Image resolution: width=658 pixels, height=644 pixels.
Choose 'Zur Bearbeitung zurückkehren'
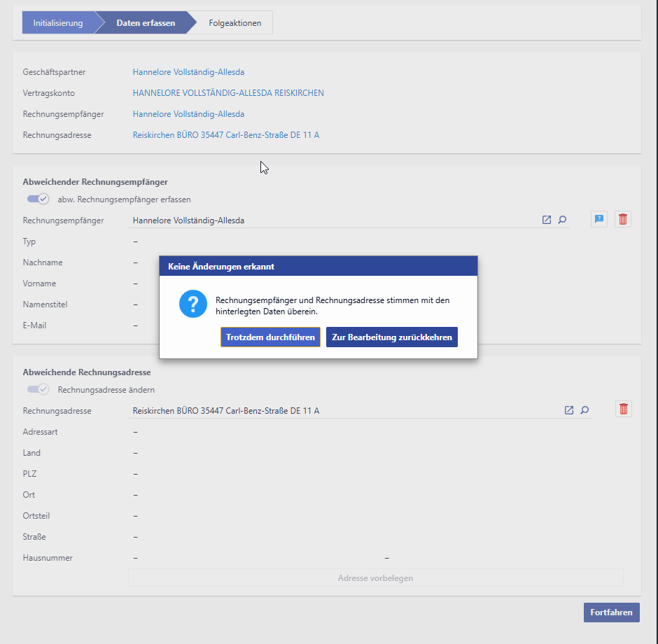[391, 337]
